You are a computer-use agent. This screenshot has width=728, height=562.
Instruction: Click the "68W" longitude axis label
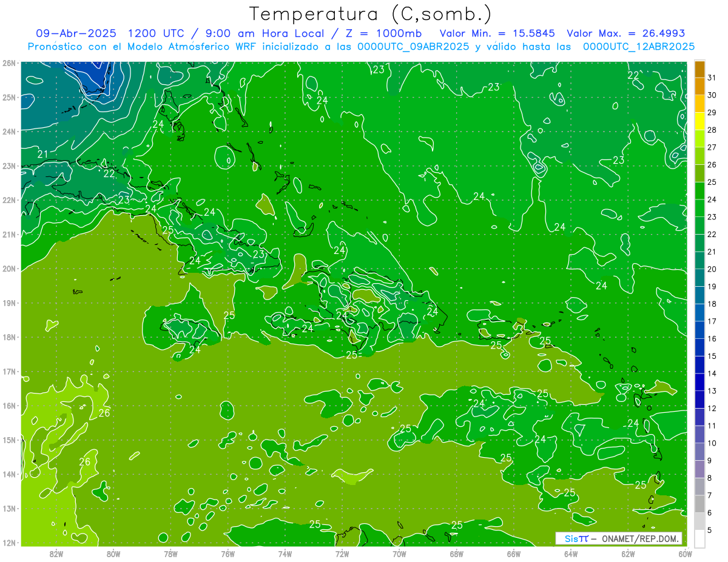point(456,554)
